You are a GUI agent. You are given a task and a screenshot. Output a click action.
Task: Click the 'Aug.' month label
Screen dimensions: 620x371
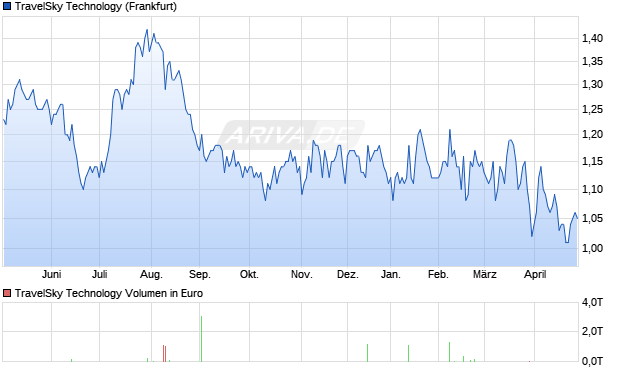pos(151,274)
